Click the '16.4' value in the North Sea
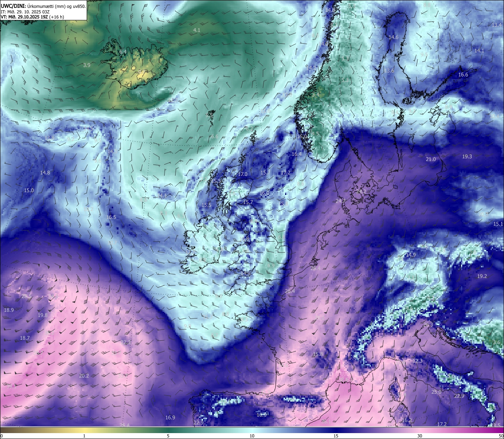The width and height of the screenshot is (504, 439). pyautogui.click(x=296, y=154)
